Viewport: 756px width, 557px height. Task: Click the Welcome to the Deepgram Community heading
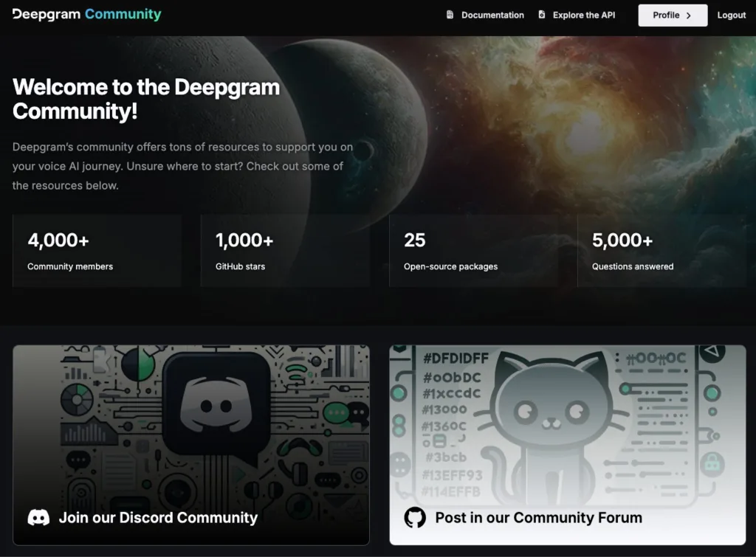pos(146,99)
